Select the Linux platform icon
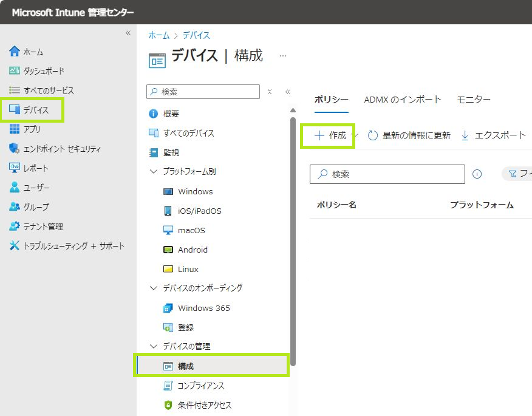The height and width of the screenshot is (416, 532). [x=168, y=269]
